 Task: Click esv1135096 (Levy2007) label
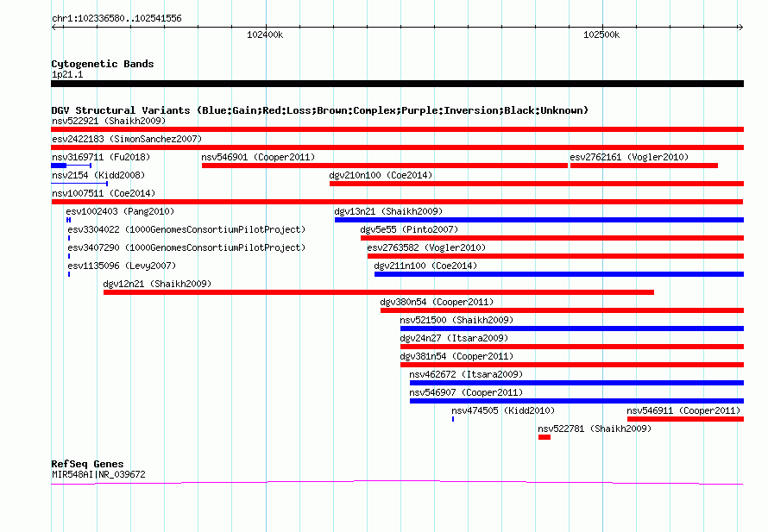point(122,266)
